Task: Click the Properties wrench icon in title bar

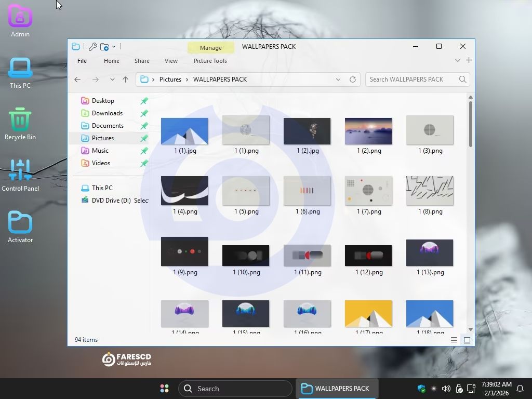Action: point(93,47)
